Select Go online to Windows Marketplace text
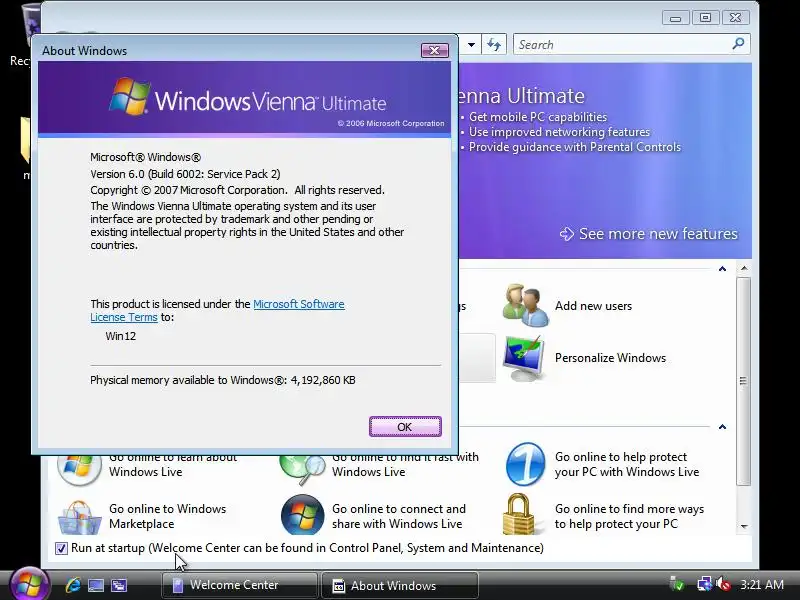800x600 pixels. (x=167, y=516)
